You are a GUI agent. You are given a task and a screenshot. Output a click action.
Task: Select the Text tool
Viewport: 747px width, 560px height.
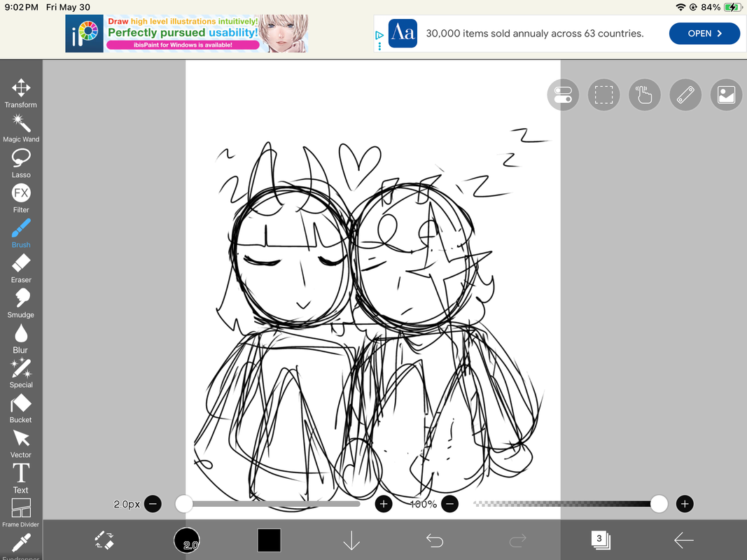(x=21, y=479)
